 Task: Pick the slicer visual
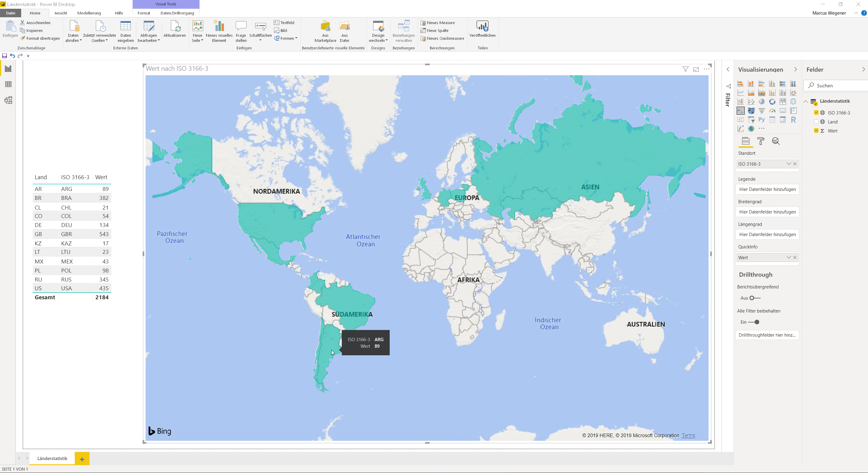tap(751, 120)
